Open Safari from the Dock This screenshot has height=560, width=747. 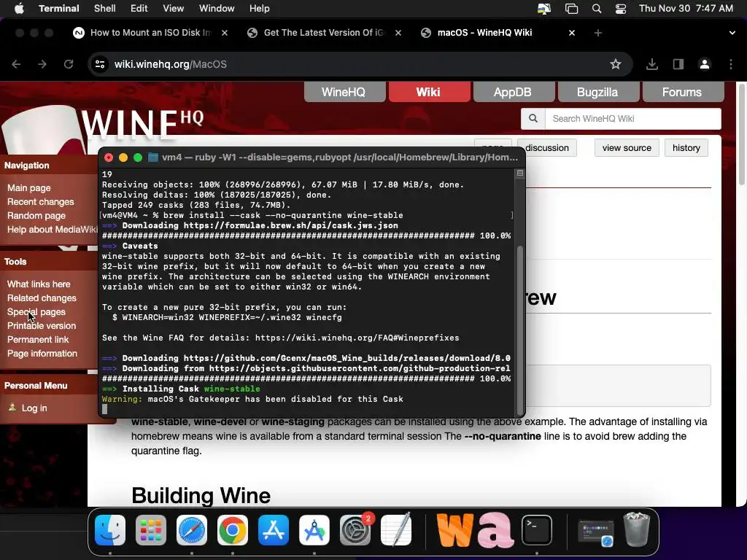tap(192, 530)
